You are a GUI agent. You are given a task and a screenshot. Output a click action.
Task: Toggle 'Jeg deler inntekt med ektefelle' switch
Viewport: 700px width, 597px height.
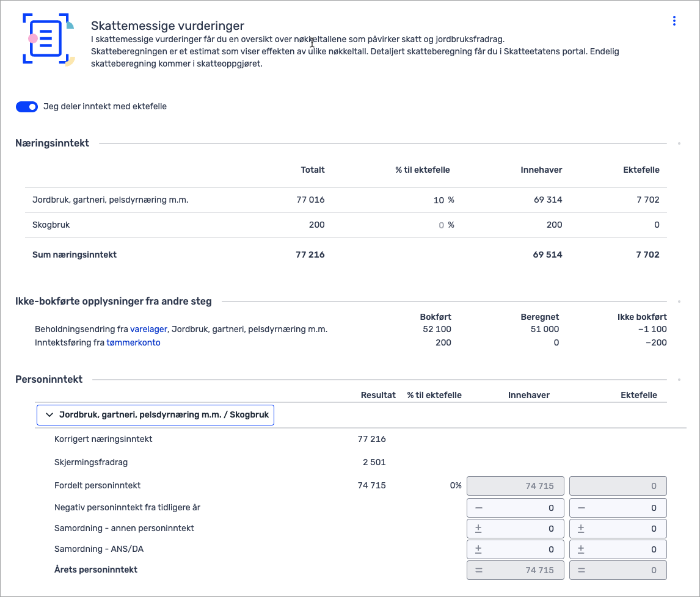coord(27,107)
